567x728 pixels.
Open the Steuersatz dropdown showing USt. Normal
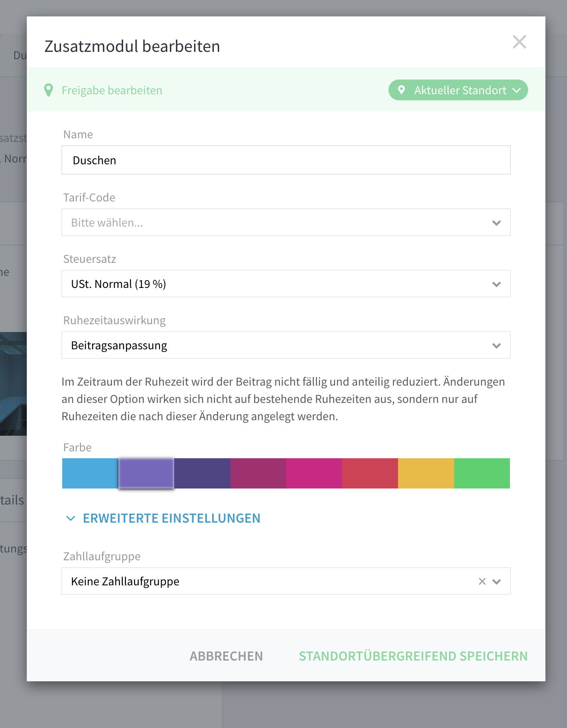tap(286, 284)
